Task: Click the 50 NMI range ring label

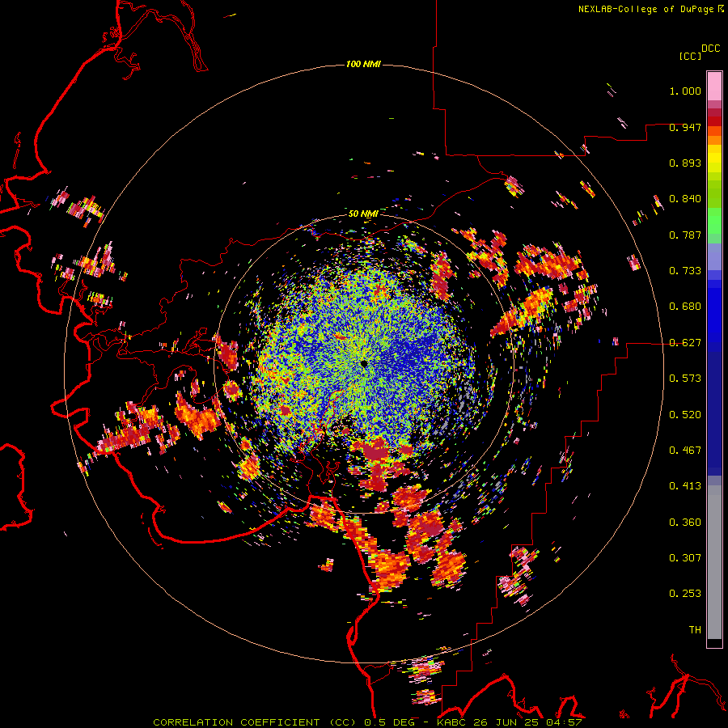Action: click(x=363, y=214)
